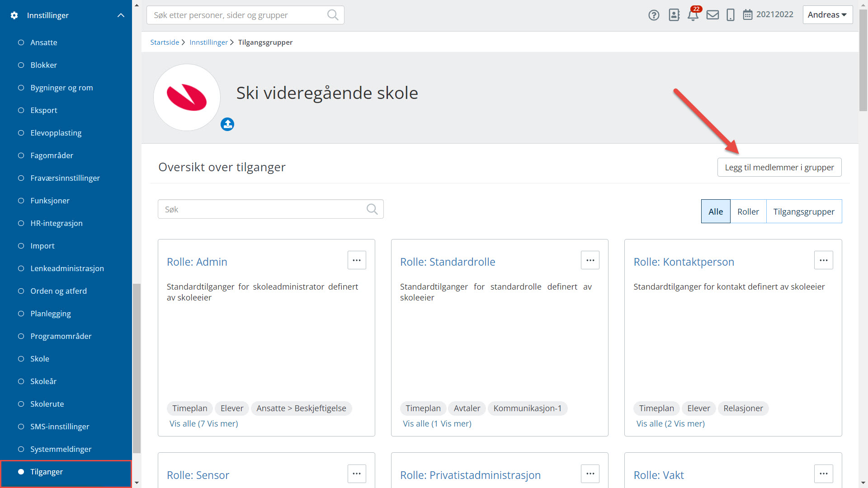This screenshot has width=868, height=488.
Task: Open the contacts card icon
Action: coord(674,15)
